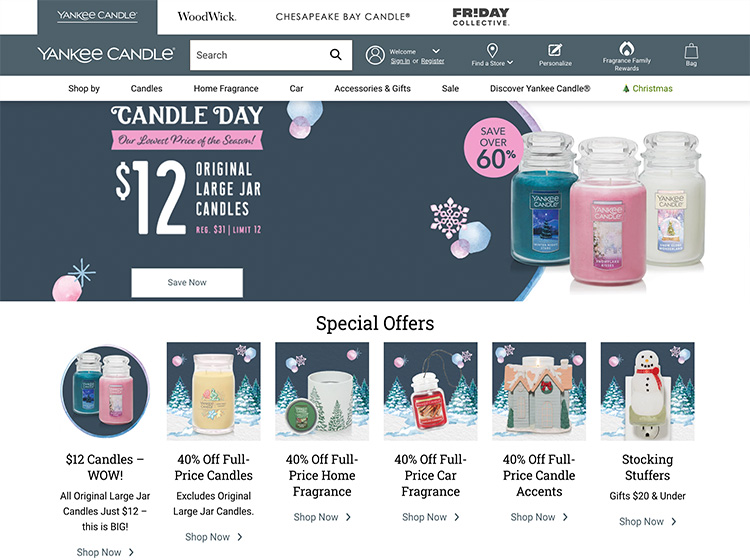Click the Fragrance Family Rewards flame icon
This screenshot has height=560, width=750.
[627, 48]
